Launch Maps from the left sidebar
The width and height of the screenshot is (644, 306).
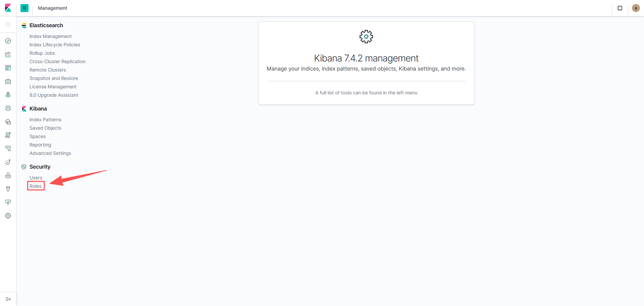[8, 95]
